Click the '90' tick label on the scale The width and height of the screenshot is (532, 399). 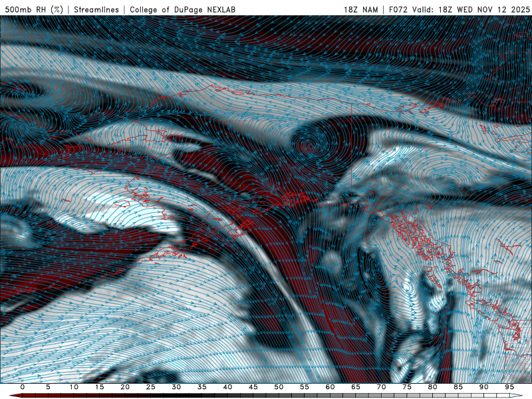[484, 387]
